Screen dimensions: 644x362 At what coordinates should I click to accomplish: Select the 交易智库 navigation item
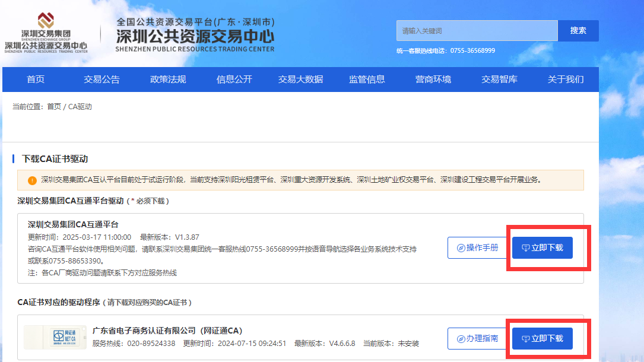[x=499, y=80]
